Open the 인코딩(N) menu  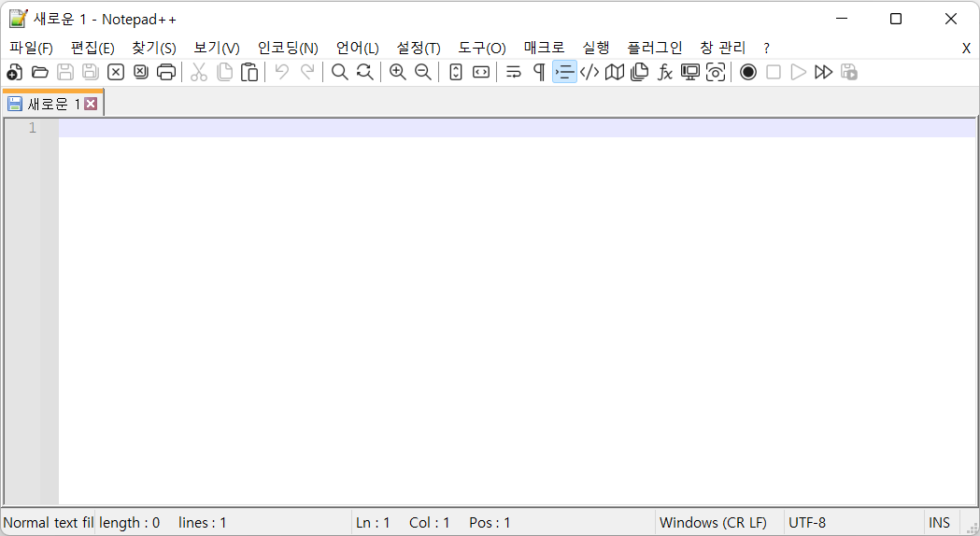[x=288, y=49]
